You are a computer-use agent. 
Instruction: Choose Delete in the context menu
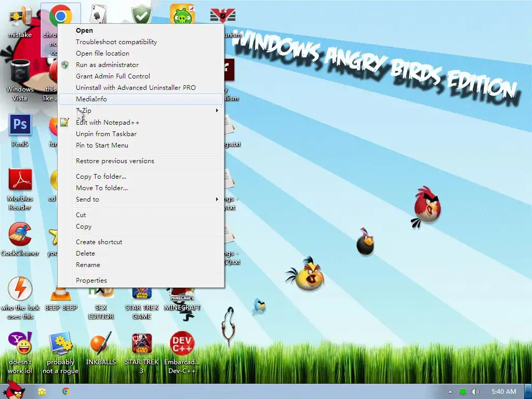click(x=141, y=254)
